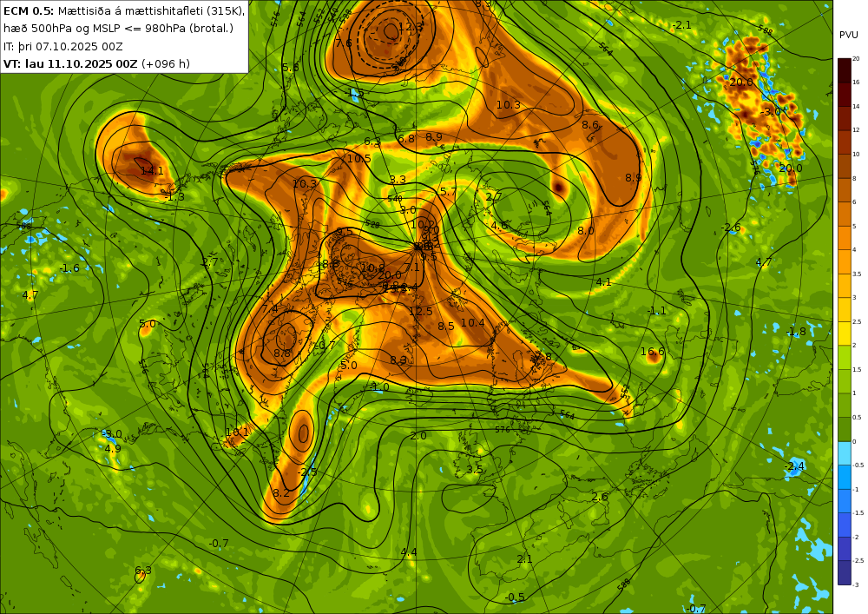Screen dimensions: 868x614
Task: Click the '7.6' value label
Action: [x=344, y=43]
